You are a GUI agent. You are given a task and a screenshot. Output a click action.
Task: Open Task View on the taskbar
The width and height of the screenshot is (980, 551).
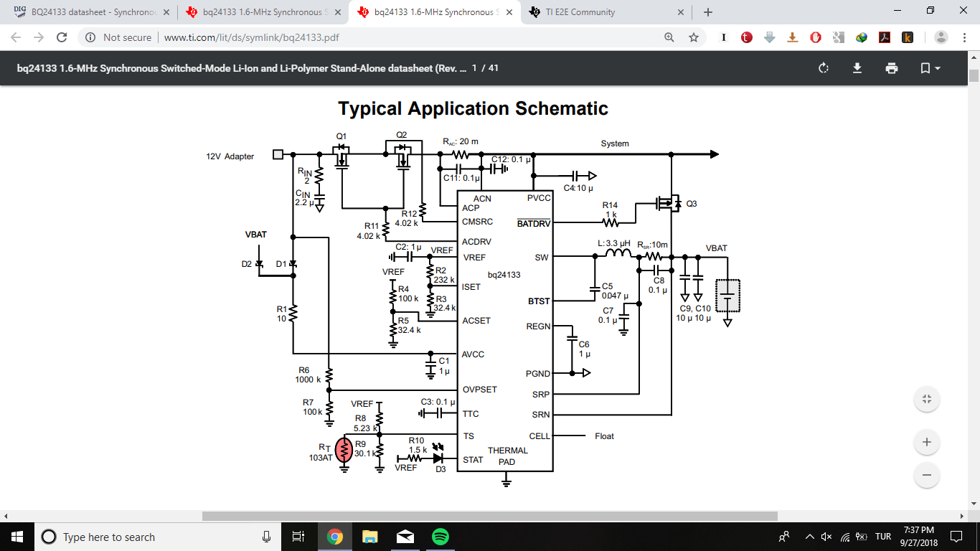pyautogui.click(x=298, y=537)
